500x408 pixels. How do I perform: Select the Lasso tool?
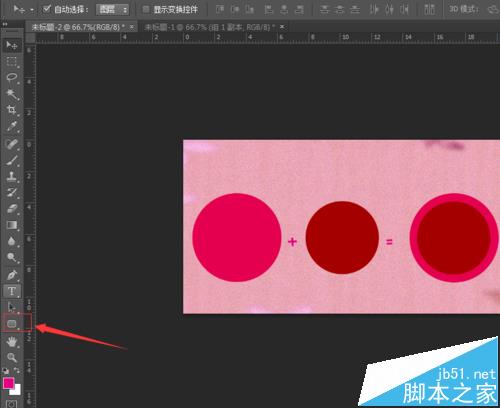click(x=12, y=78)
